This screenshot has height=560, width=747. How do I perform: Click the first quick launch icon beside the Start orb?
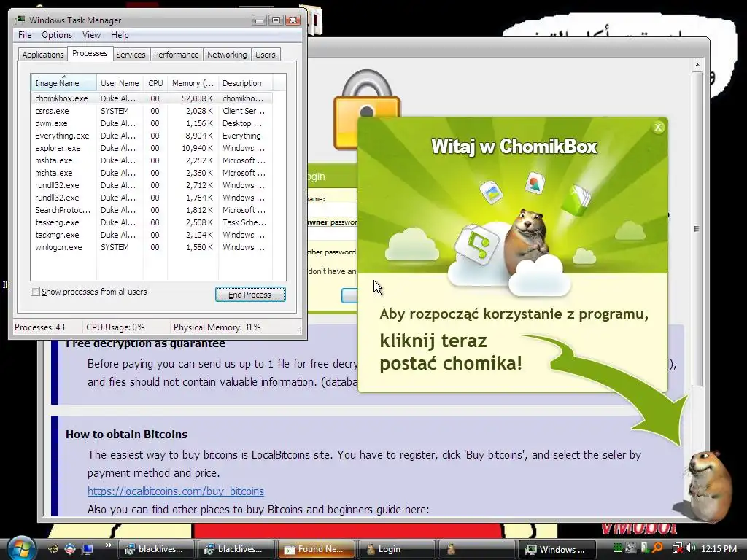[x=53, y=549]
